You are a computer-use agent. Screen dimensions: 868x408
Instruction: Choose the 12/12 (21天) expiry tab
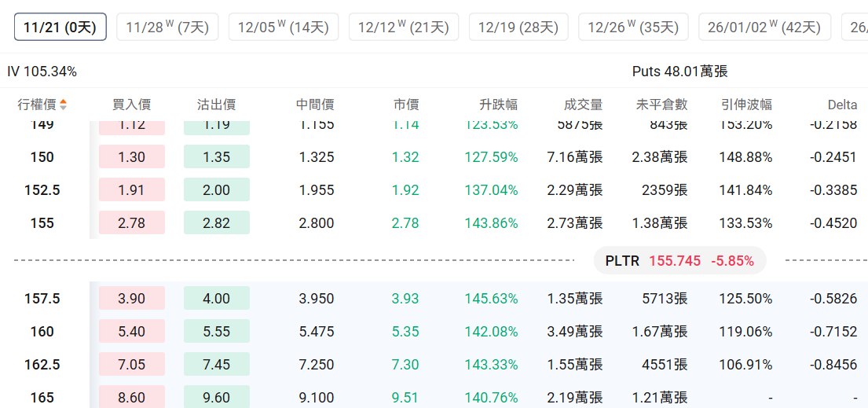pos(404,28)
